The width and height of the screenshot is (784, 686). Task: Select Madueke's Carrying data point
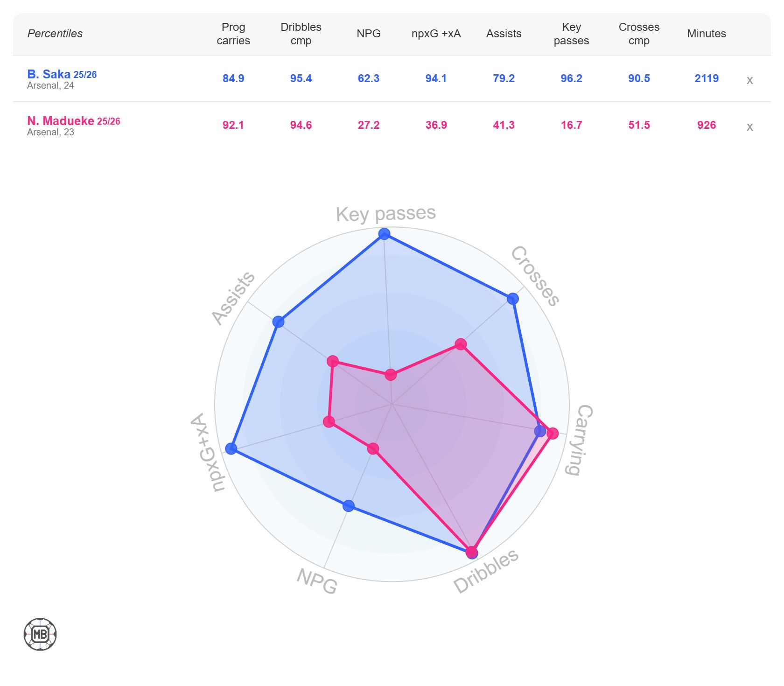coord(553,433)
